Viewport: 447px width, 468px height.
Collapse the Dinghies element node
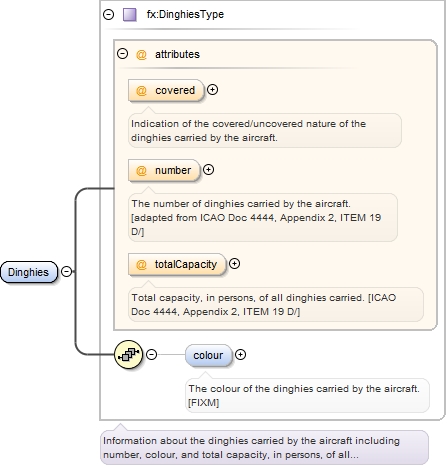pos(67,272)
